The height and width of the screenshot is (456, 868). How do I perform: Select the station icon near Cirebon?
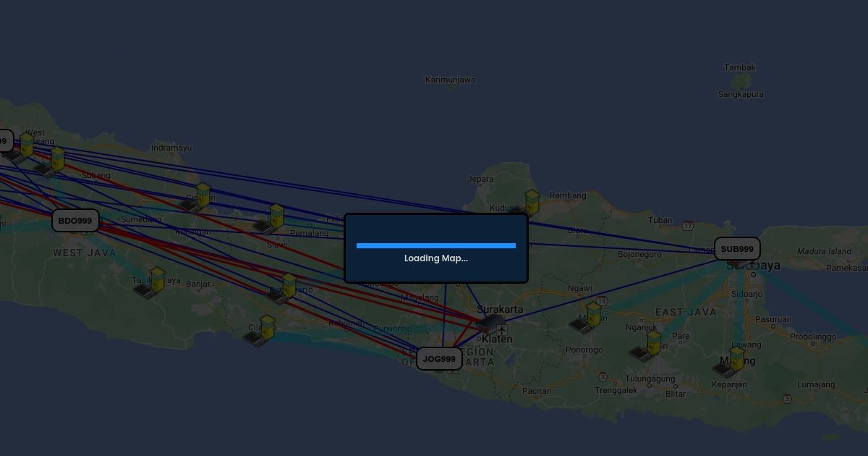pyautogui.click(x=197, y=198)
